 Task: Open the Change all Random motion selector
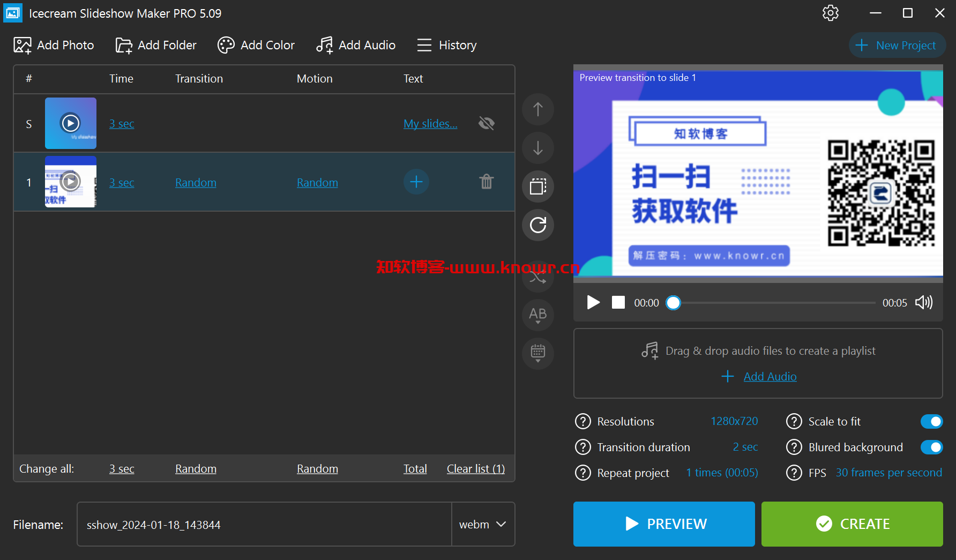pyautogui.click(x=317, y=469)
